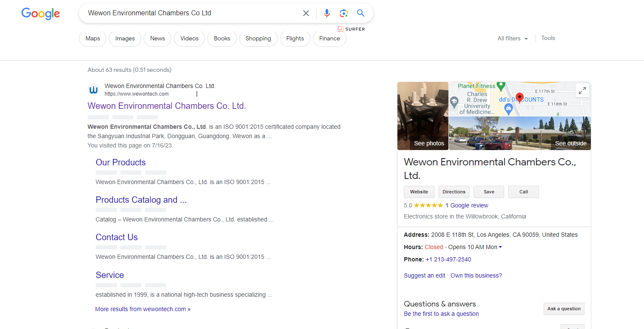644x329 pixels.
Task: Click the magnifying glass search icon
Action: point(360,13)
